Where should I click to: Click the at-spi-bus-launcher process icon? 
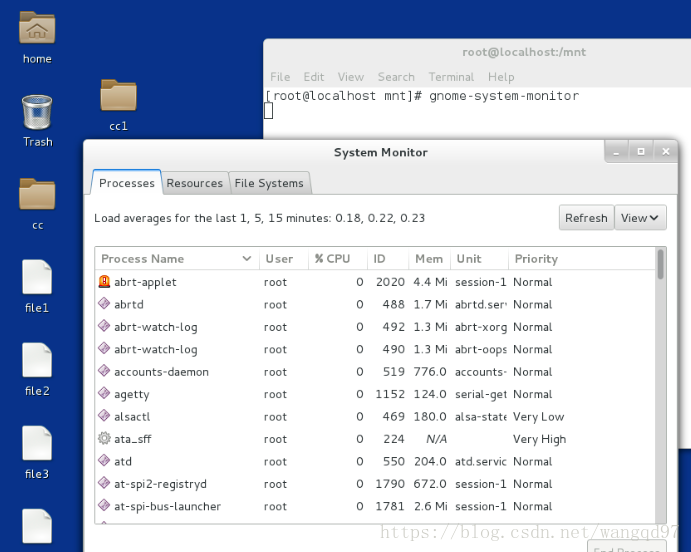(104, 506)
